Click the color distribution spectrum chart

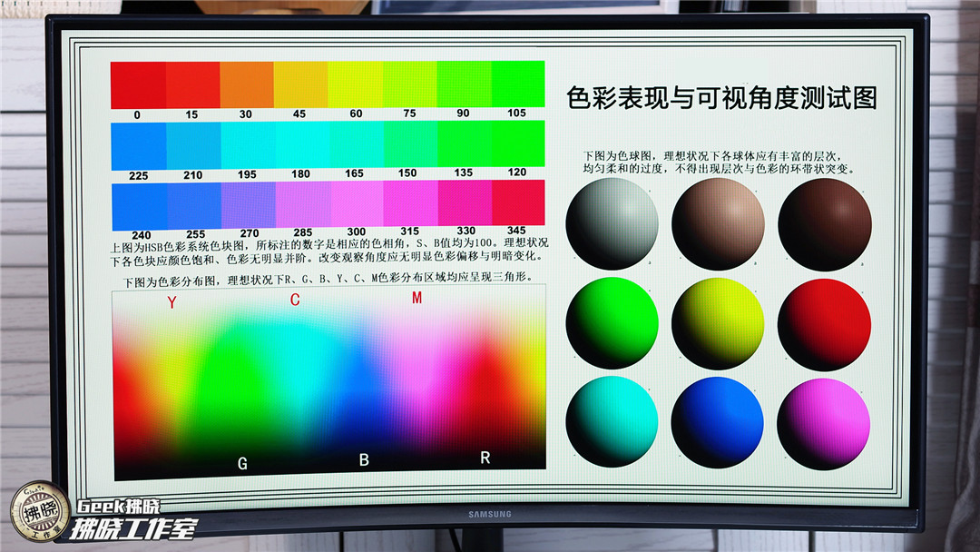click(x=329, y=381)
